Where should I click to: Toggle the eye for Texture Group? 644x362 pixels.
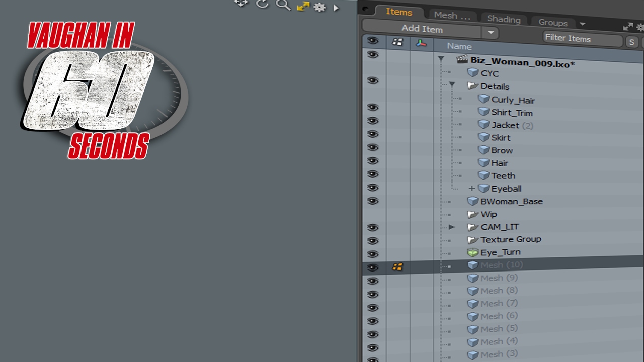tap(372, 241)
